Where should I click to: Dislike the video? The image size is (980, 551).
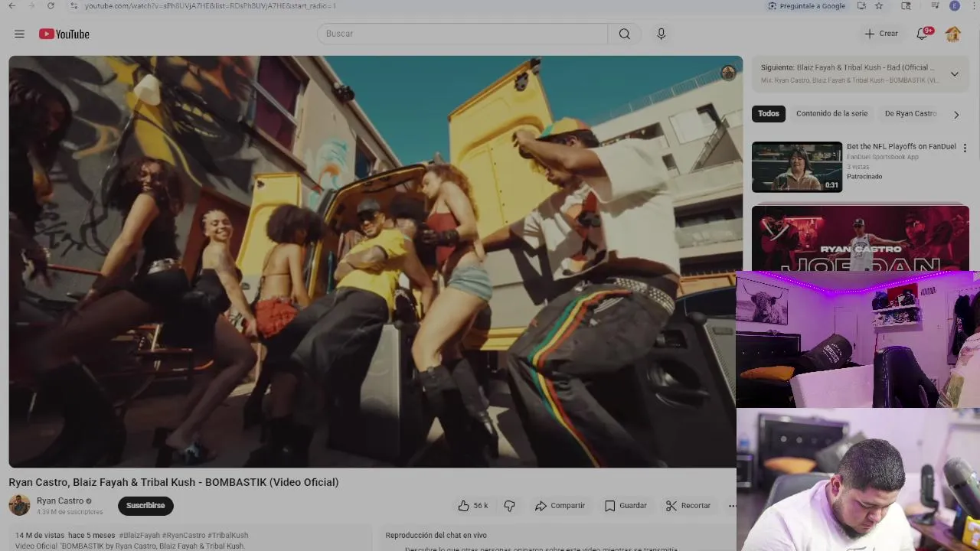509,505
